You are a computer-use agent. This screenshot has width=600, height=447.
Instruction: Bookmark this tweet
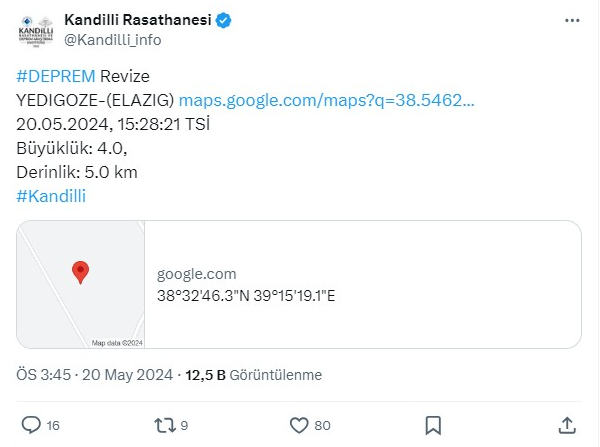coord(433,425)
